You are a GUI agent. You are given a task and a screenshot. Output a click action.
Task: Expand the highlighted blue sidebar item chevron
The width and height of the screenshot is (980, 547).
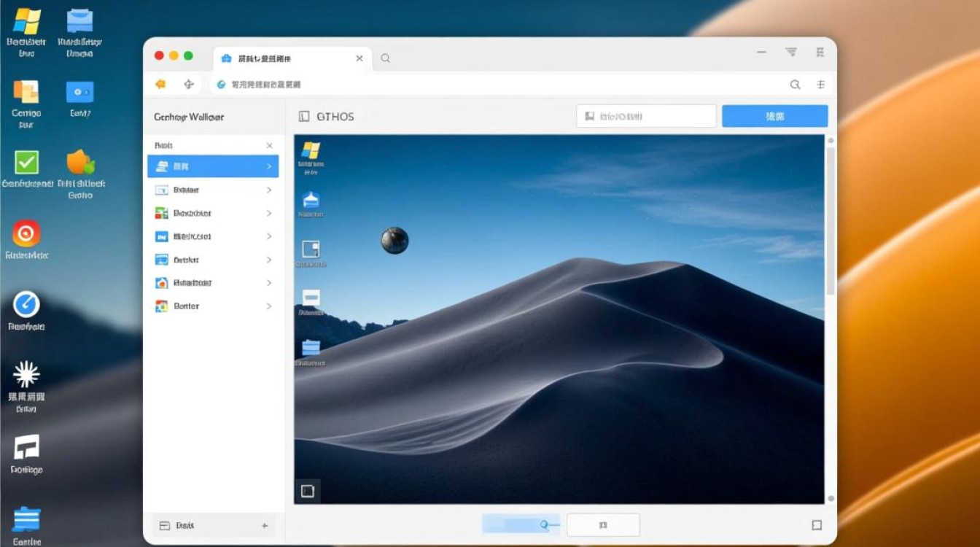[x=269, y=167]
